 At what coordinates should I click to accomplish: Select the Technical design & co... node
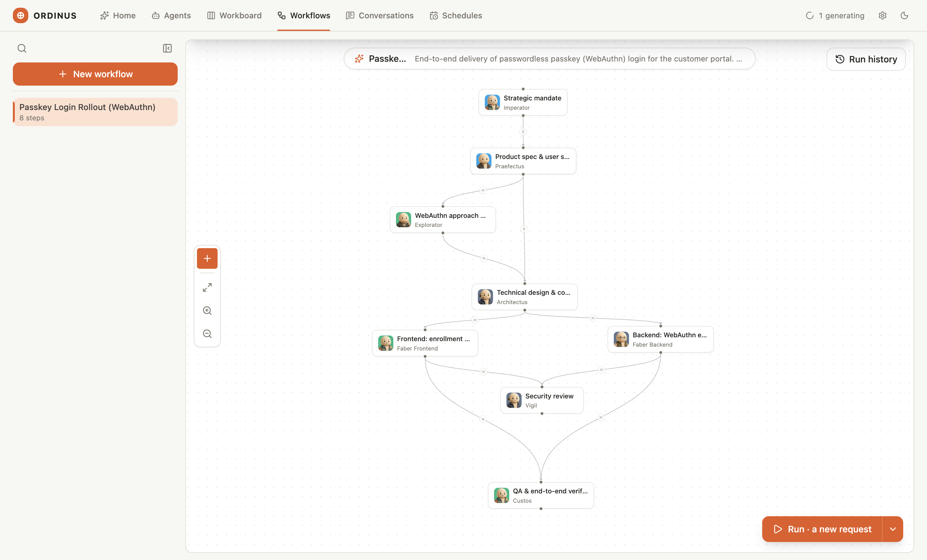pyautogui.click(x=524, y=297)
